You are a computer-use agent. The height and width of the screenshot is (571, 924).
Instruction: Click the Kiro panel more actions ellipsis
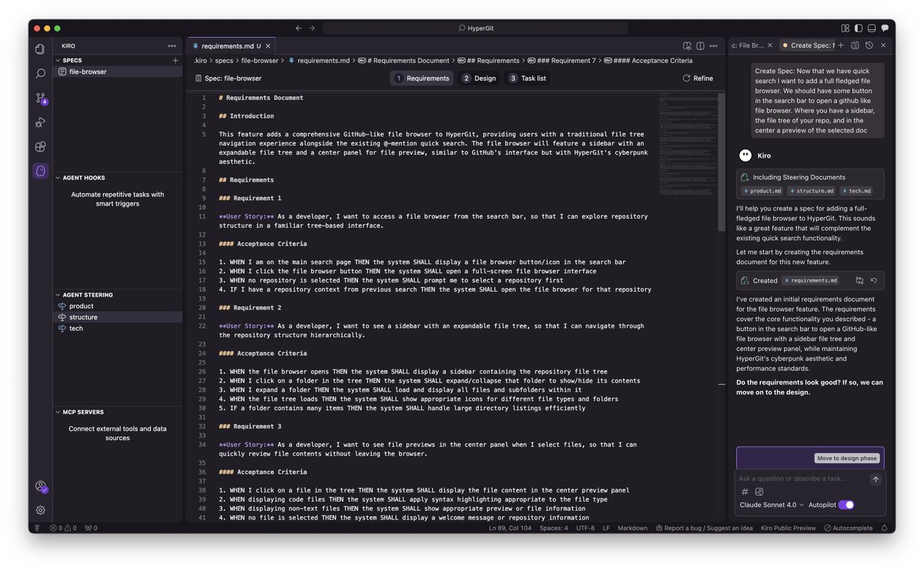tap(172, 45)
